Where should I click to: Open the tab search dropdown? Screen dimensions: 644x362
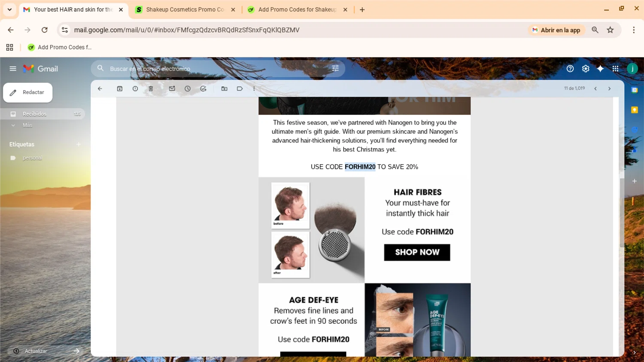[x=9, y=9]
